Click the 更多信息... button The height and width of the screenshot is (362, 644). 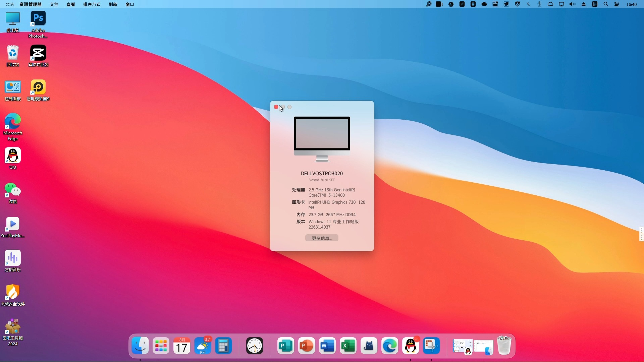coord(322,238)
